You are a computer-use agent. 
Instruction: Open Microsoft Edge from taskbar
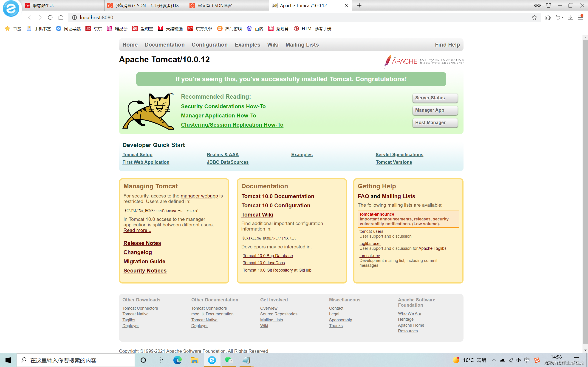177,360
